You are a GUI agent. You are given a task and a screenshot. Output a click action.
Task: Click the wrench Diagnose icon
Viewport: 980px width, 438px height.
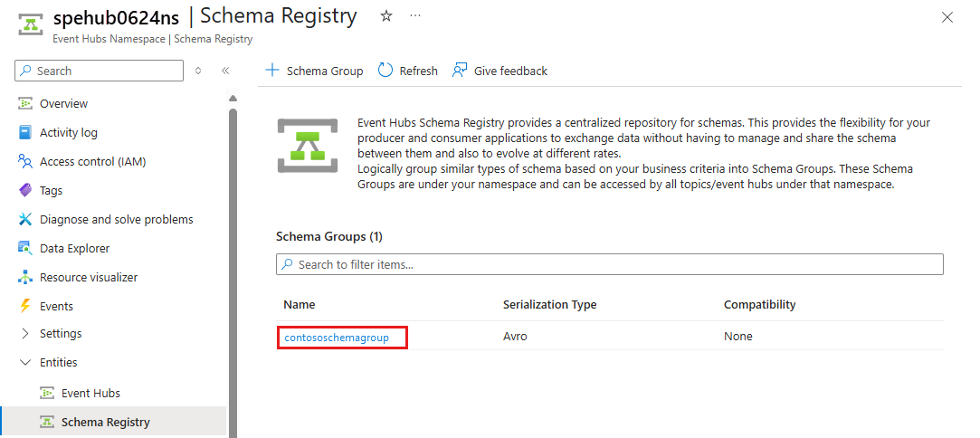point(25,219)
